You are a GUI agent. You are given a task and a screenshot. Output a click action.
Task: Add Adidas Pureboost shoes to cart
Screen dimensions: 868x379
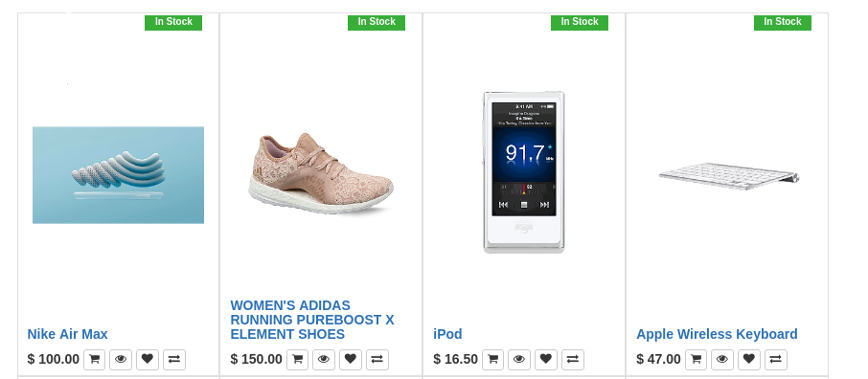tap(297, 360)
